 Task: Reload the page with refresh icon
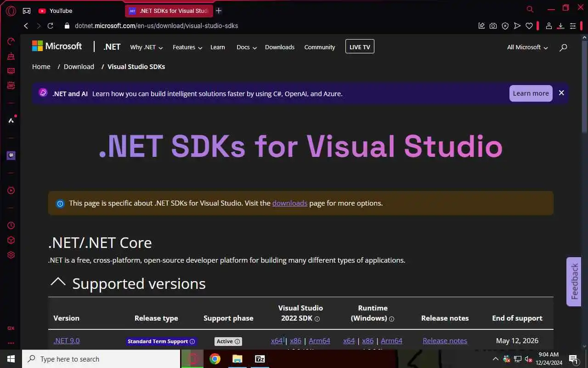tap(51, 26)
